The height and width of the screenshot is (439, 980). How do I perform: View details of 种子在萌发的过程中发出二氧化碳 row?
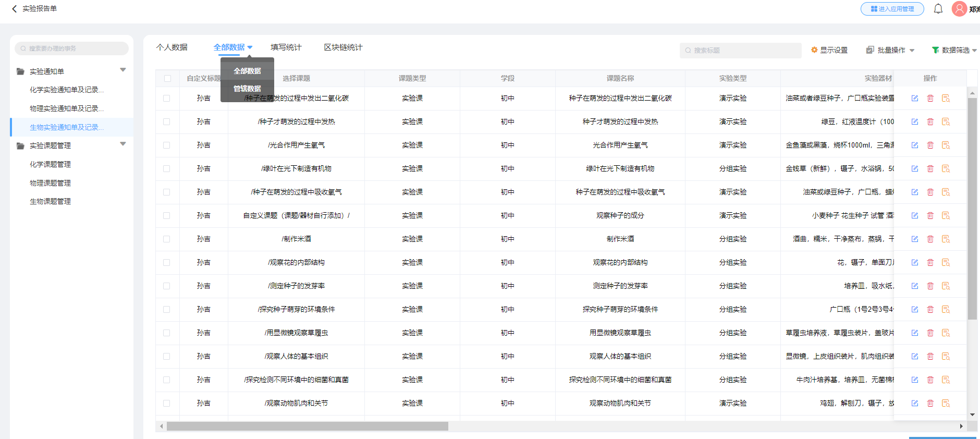(x=946, y=98)
